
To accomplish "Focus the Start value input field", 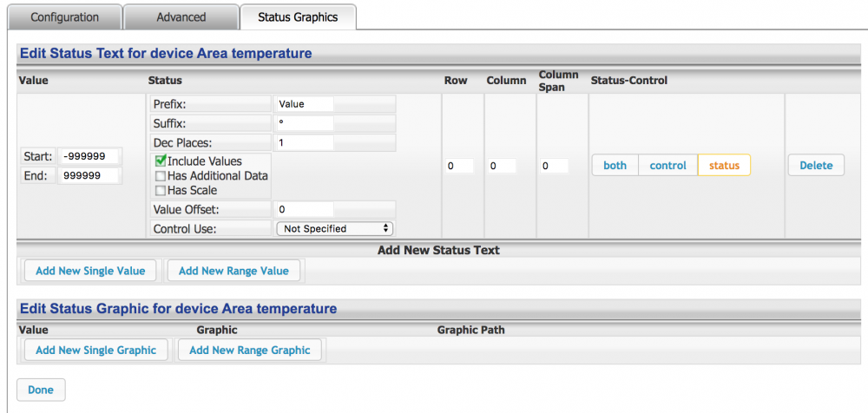I will point(89,157).
